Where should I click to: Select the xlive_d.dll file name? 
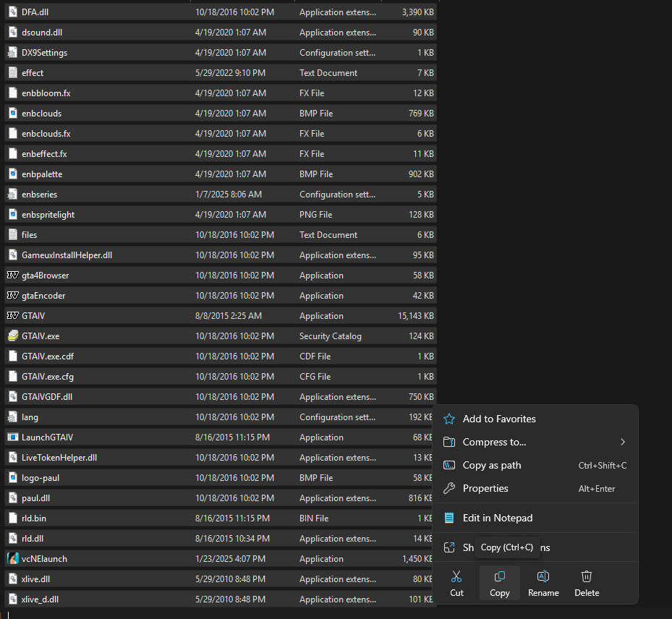tap(40, 599)
